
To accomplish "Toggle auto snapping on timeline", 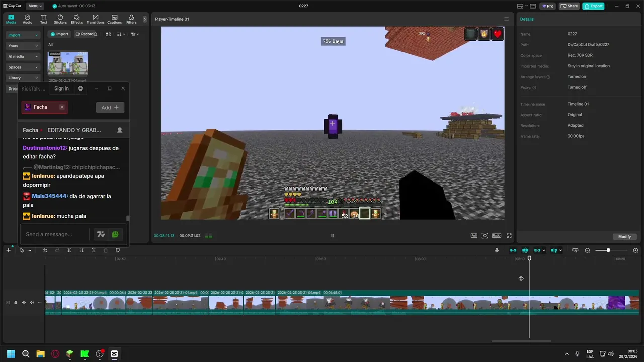I will 525,250.
